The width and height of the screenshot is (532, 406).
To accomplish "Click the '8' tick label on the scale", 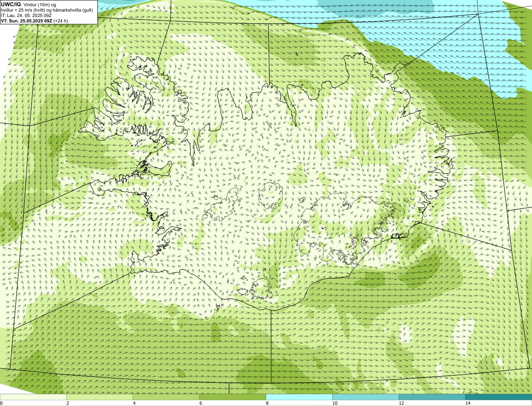I will [267, 403].
